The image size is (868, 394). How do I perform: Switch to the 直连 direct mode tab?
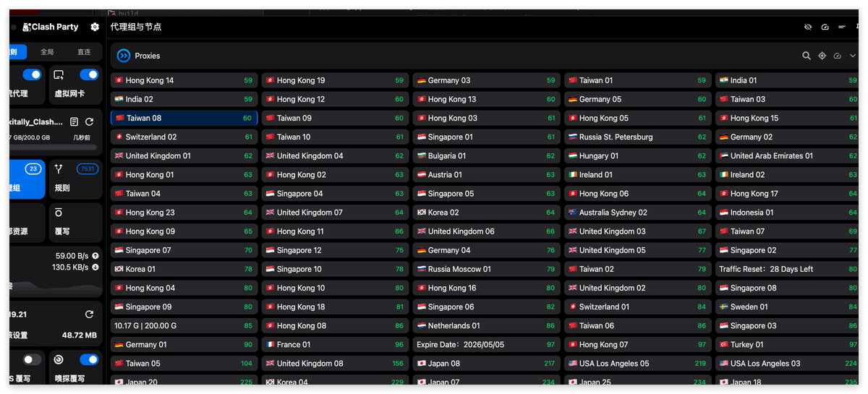coord(84,52)
